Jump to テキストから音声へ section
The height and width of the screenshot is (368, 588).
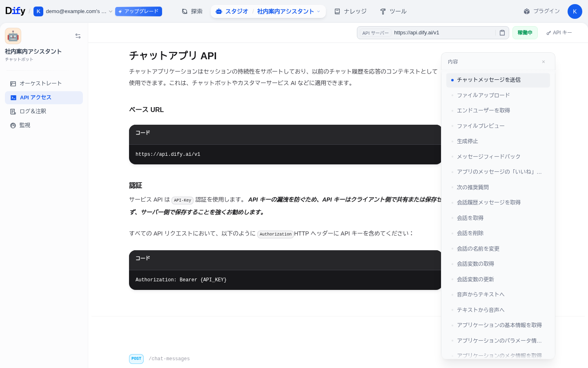498,310
